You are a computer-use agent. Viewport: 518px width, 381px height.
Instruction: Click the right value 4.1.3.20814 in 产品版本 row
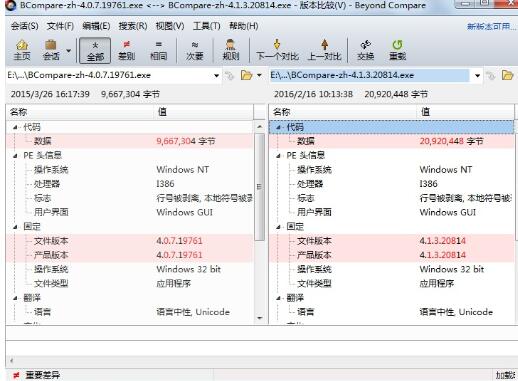click(x=443, y=255)
